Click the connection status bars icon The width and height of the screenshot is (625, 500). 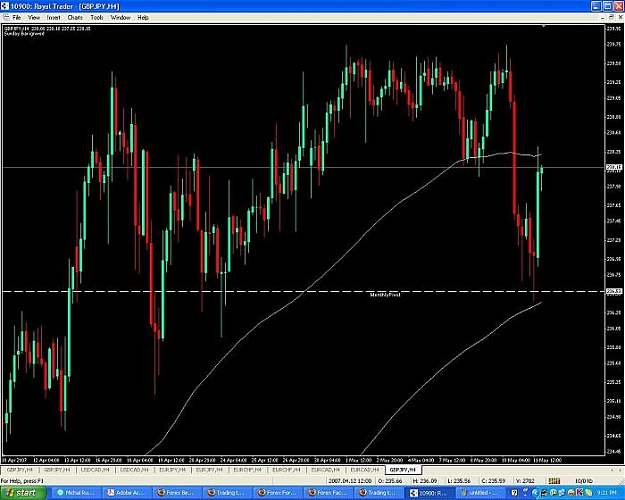click(x=554, y=481)
